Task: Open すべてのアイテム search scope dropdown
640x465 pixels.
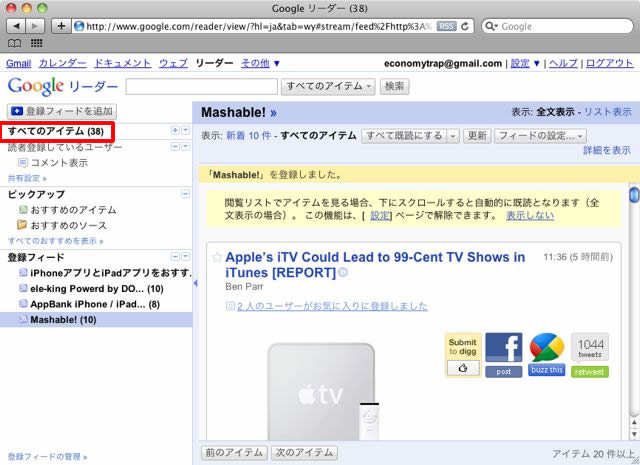Action: pos(328,86)
